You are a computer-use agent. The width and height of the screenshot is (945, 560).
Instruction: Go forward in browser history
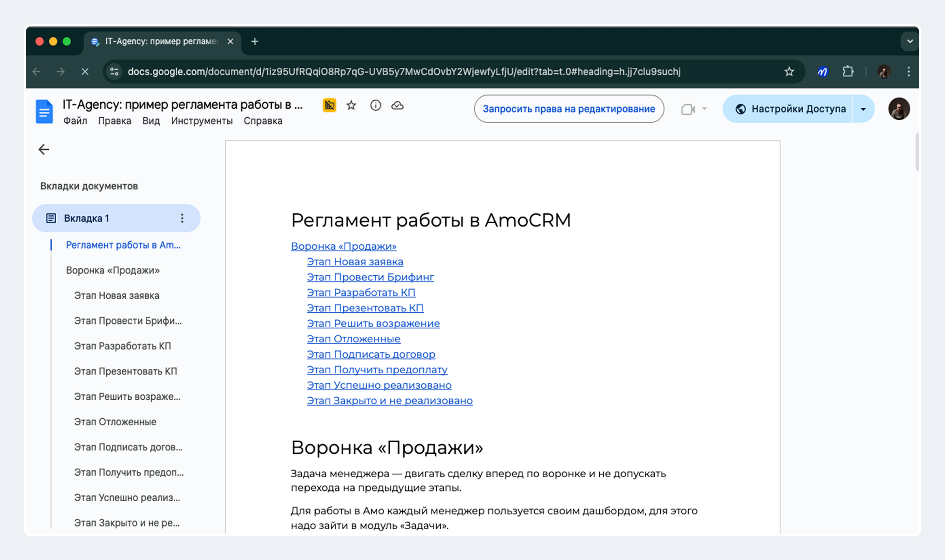coord(60,72)
